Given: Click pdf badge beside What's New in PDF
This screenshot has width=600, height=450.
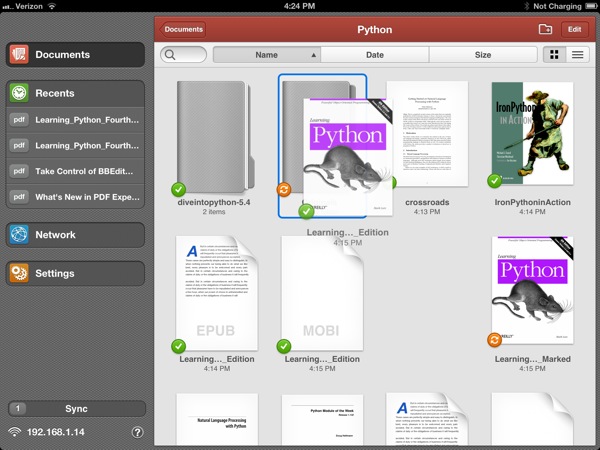Looking at the screenshot, I should click(x=19, y=197).
